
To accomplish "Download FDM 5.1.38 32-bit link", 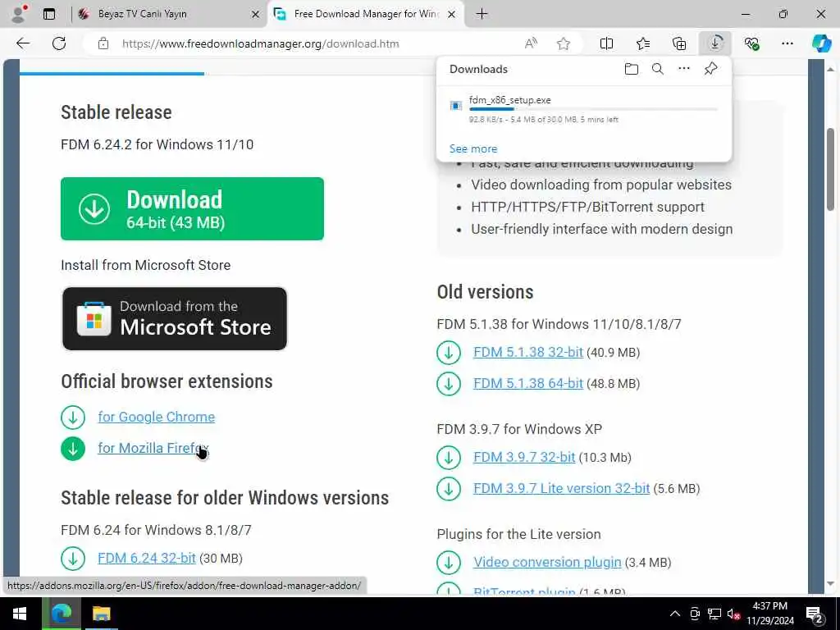I will pyautogui.click(x=528, y=352).
